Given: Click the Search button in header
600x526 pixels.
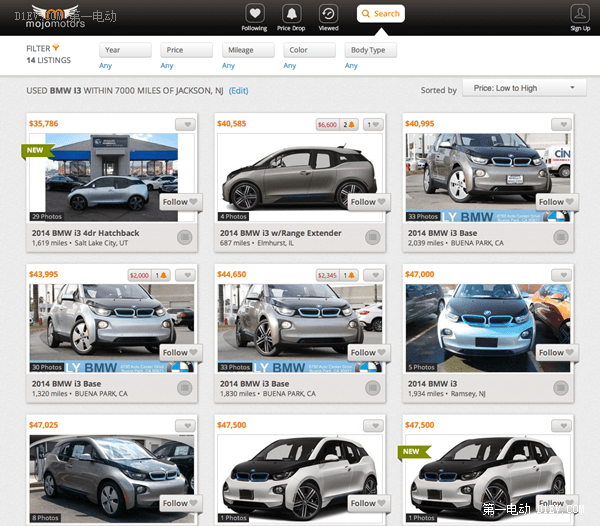Looking at the screenshot, I should pos(381,14).
